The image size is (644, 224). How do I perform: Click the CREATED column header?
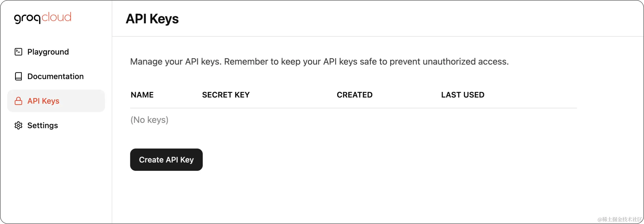354,95
